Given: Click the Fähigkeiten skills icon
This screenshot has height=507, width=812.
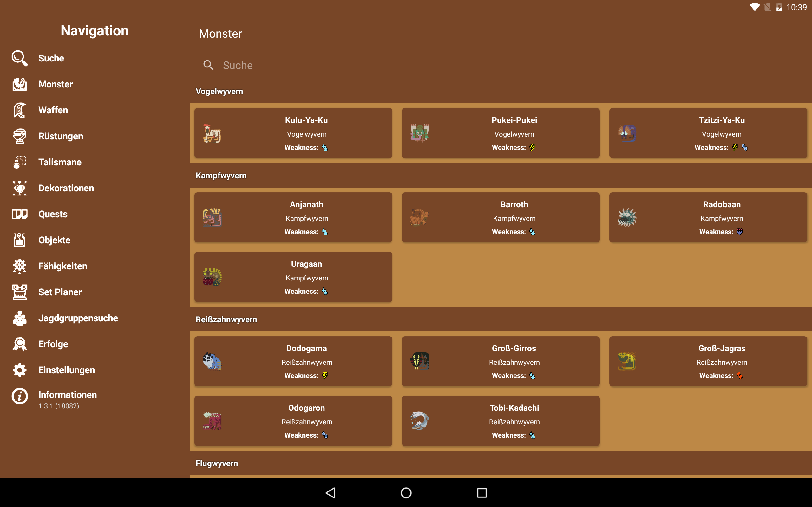Looking at the screenshot, I should click(x=19, y=266).
